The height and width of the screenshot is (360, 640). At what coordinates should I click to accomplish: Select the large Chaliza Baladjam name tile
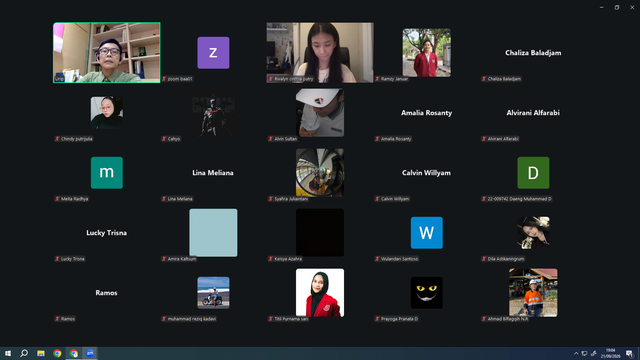click(x=533, y=53)
